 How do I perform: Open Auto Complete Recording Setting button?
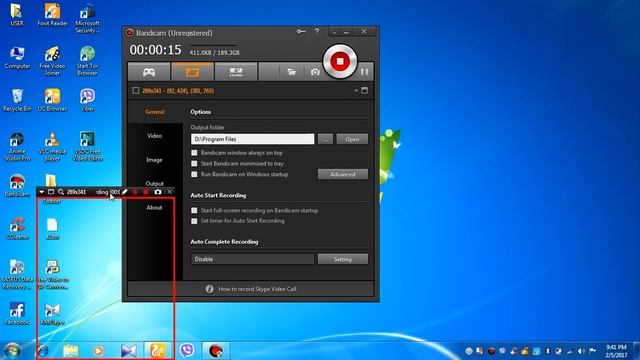pyautogui.click(x=343, y=259)
